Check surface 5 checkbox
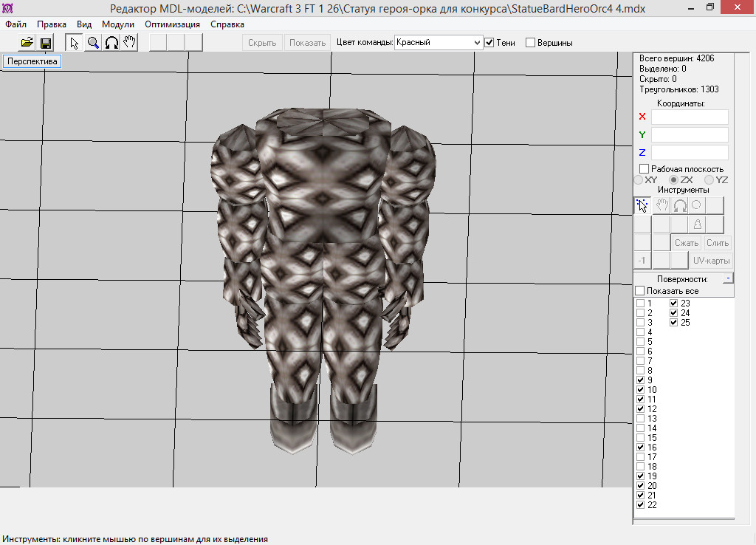This screenshot has height=545, width=756. pos(640,342)
